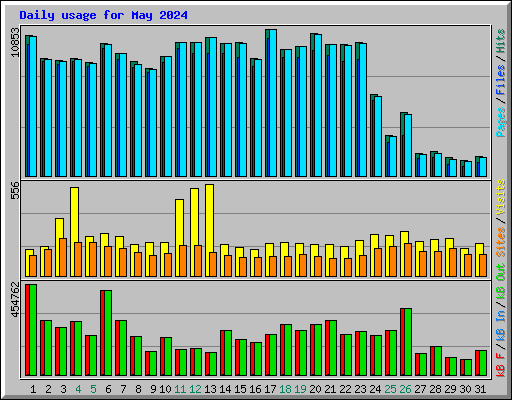Image resolution: width=512 pixels, height=400 pixels.
Task: Click day 17 on the x-axis
Action: (270, 389)
